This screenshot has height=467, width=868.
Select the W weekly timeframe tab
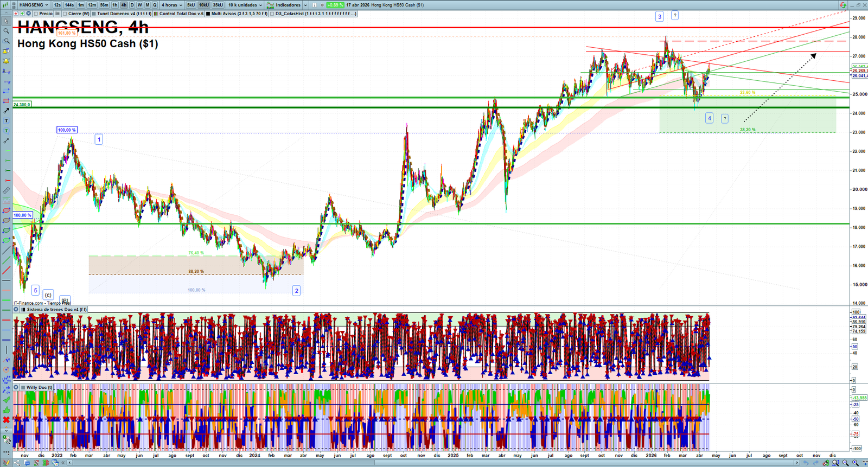click(139, 5)
